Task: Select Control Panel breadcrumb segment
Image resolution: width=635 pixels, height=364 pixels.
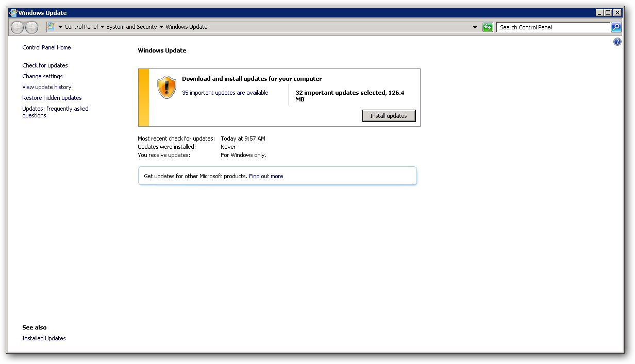Action: (81, 27)
